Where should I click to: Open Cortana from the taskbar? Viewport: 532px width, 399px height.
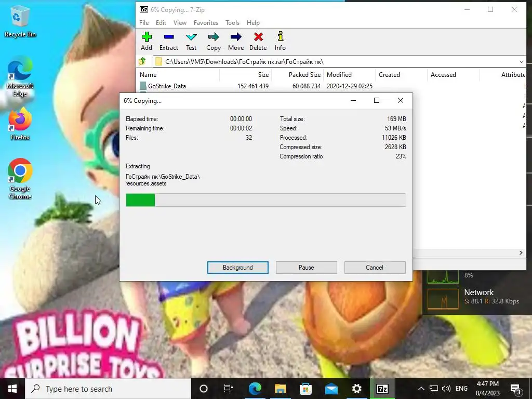coord(204,389)
